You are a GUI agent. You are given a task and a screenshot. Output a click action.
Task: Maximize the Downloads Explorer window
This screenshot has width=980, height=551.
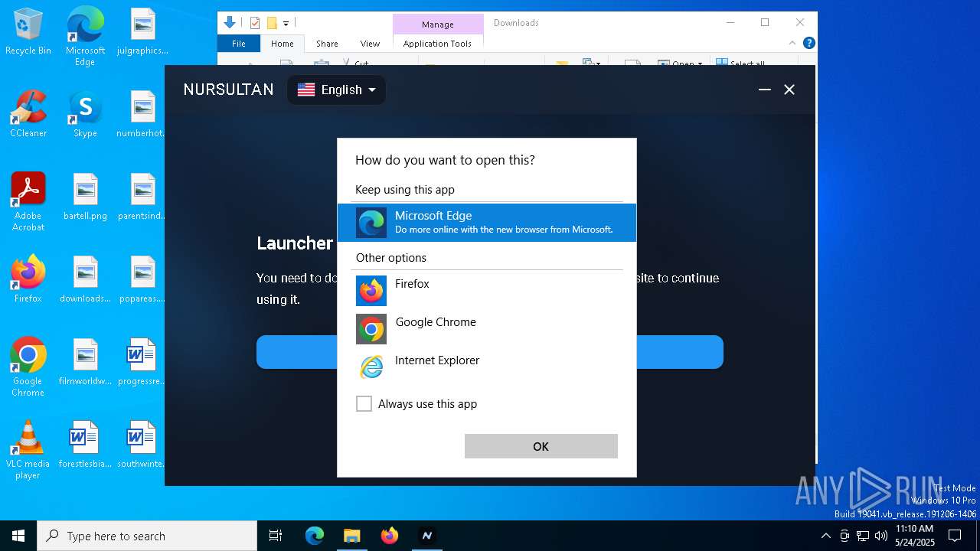pos(764,23)
